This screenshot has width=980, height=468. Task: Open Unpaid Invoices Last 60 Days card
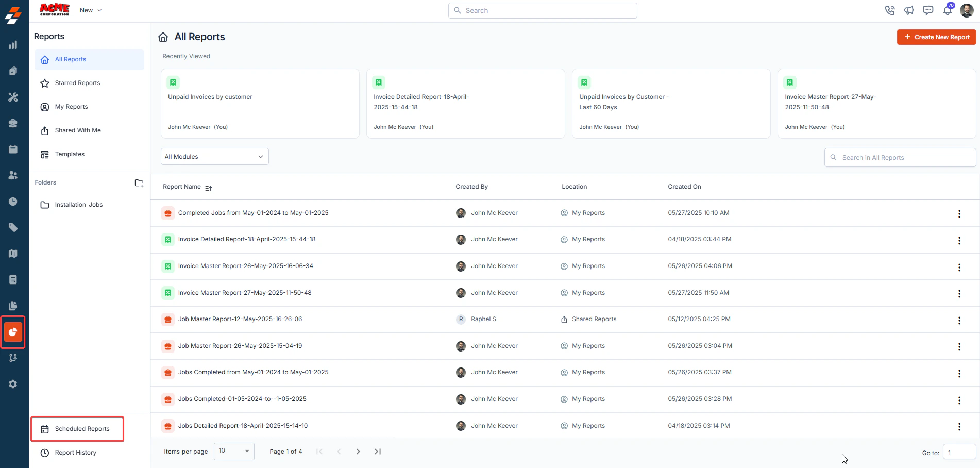[671, 104]
